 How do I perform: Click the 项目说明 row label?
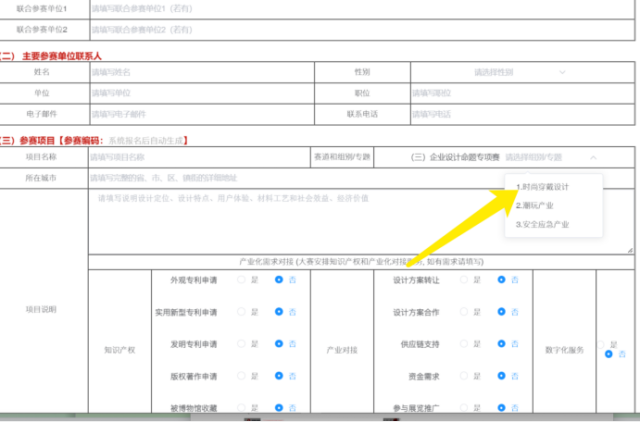click(x=41, y=309)
